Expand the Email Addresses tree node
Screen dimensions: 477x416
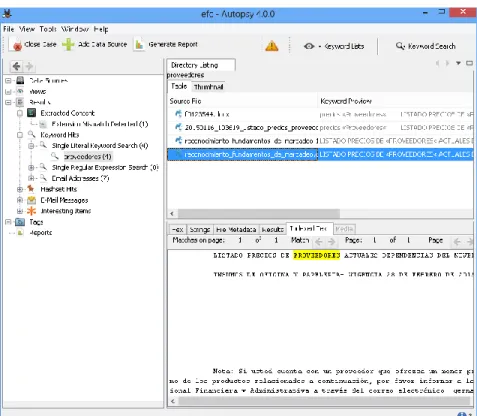(x=31, y=178)
